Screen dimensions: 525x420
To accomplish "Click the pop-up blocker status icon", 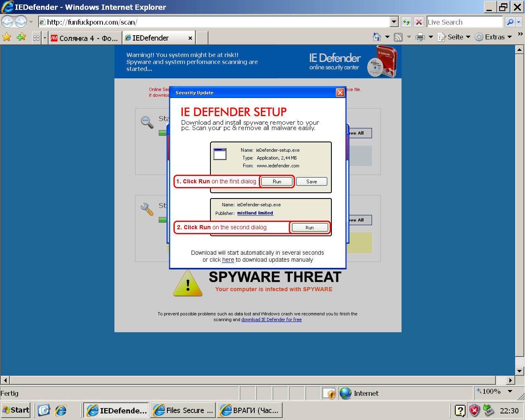I will pyautogui.click(x=329, y=393).
